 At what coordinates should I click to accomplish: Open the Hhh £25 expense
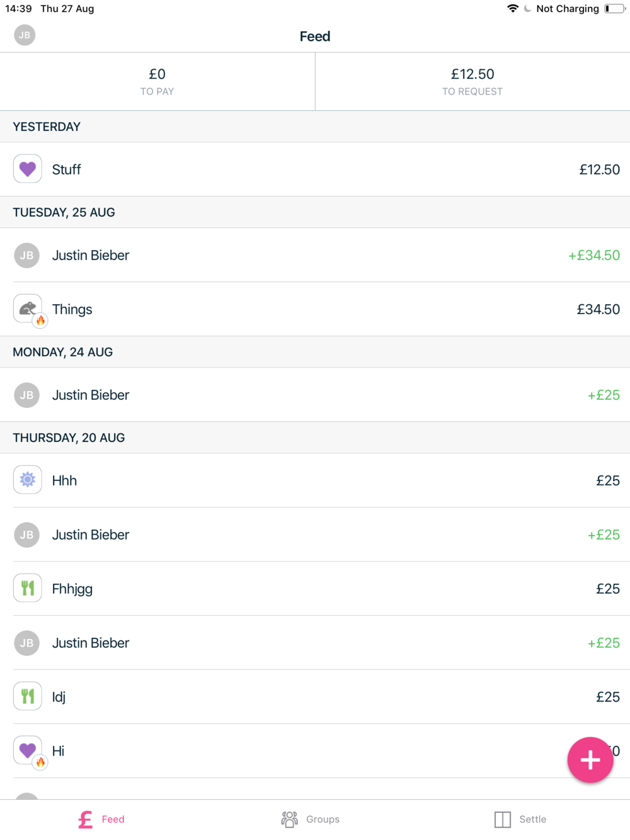pyautogui.click(x=315, y=480)
